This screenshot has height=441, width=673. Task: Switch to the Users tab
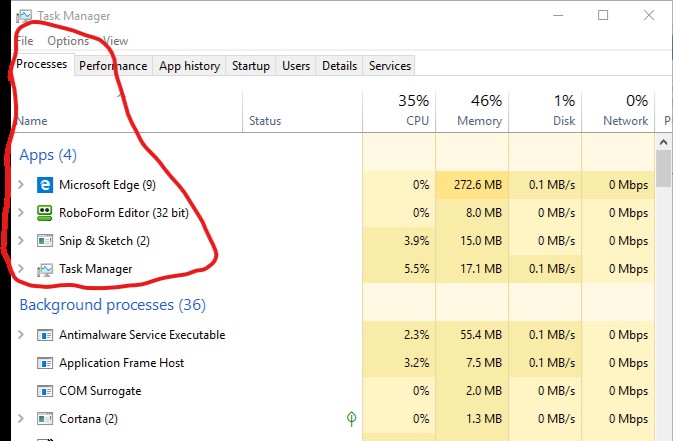(296, 66)
